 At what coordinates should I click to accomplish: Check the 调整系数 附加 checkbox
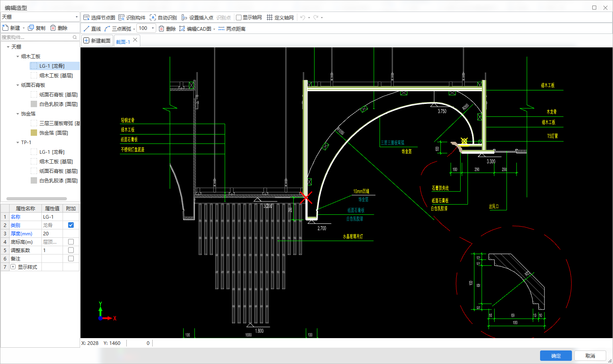[x=71, y=250]
